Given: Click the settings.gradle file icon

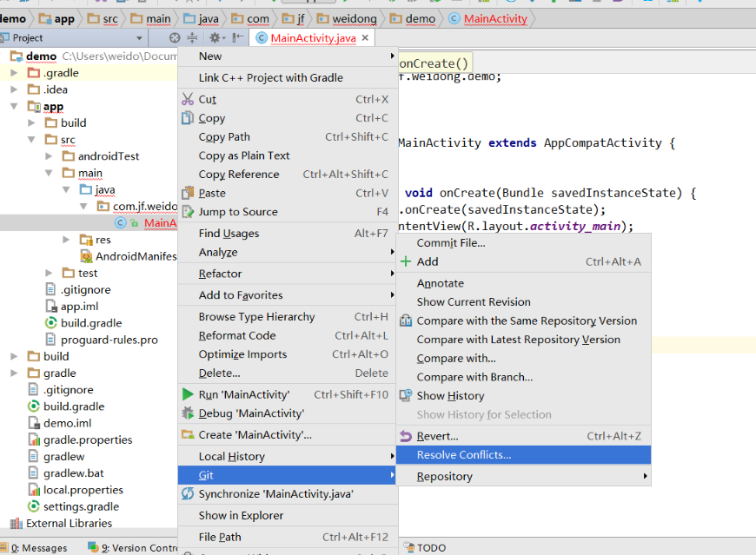Looking at the screenshot, I should click(x=33, y=506).
